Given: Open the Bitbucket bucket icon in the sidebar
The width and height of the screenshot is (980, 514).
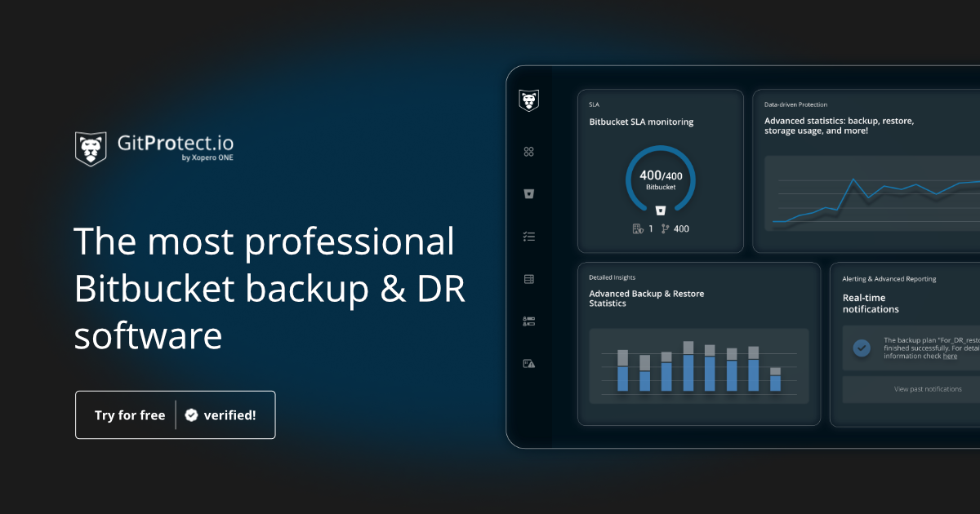Looking at the screenshot, I should tap(528, 194).
